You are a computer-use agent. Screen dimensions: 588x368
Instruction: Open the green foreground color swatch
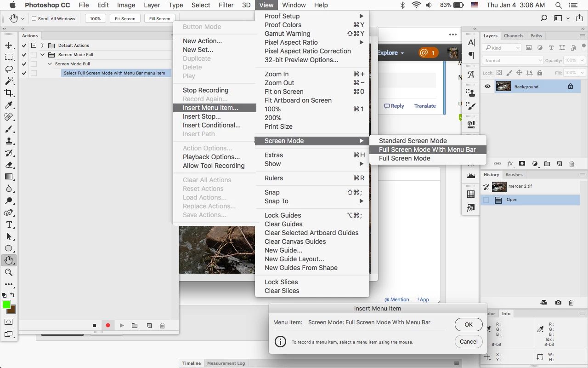point(6,305)
